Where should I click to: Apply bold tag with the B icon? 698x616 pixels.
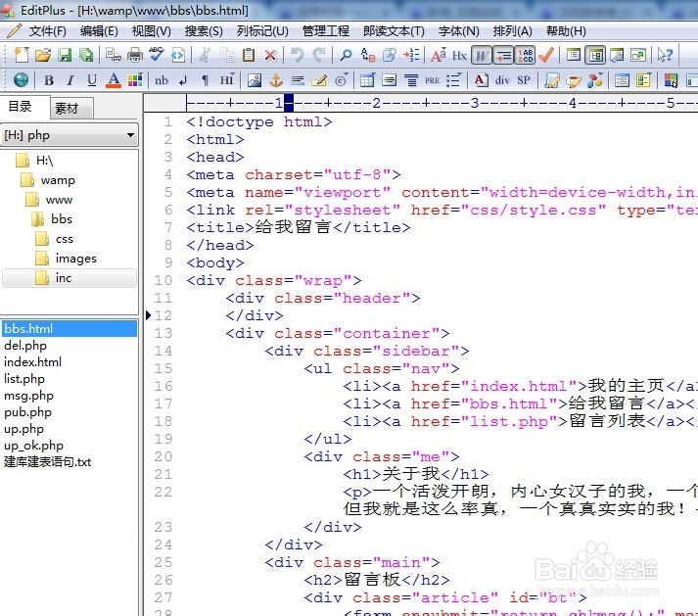click(x=49, y=80)
